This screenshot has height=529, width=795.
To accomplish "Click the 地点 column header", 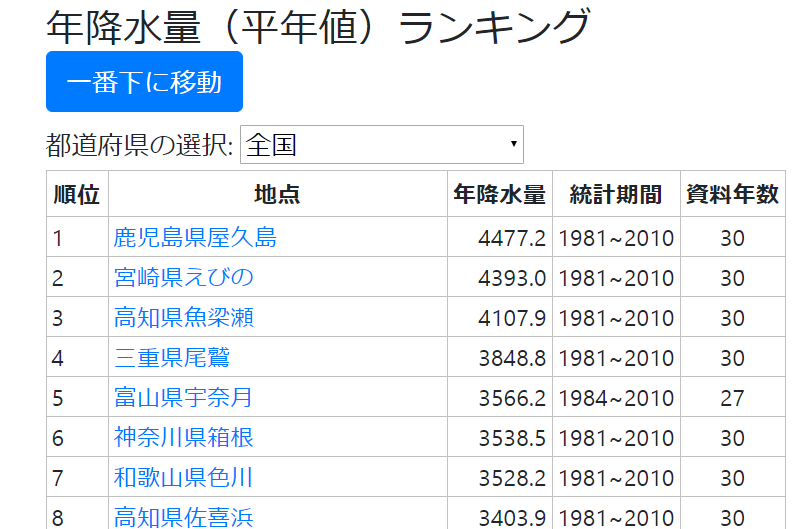I will click(x=277, y=195).
